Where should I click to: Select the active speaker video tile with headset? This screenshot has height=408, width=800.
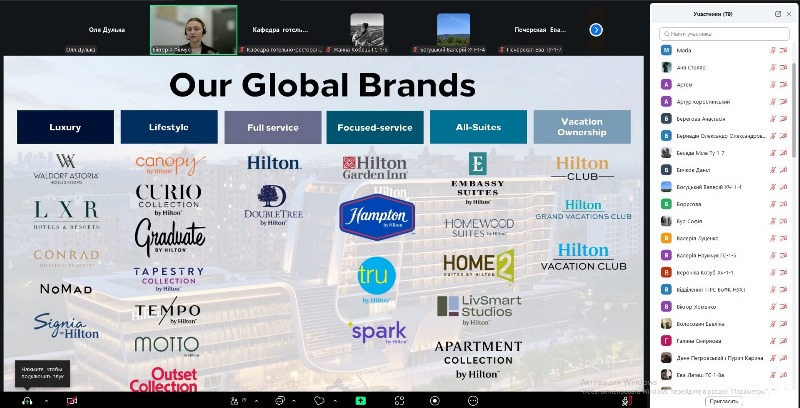point(194,30)
